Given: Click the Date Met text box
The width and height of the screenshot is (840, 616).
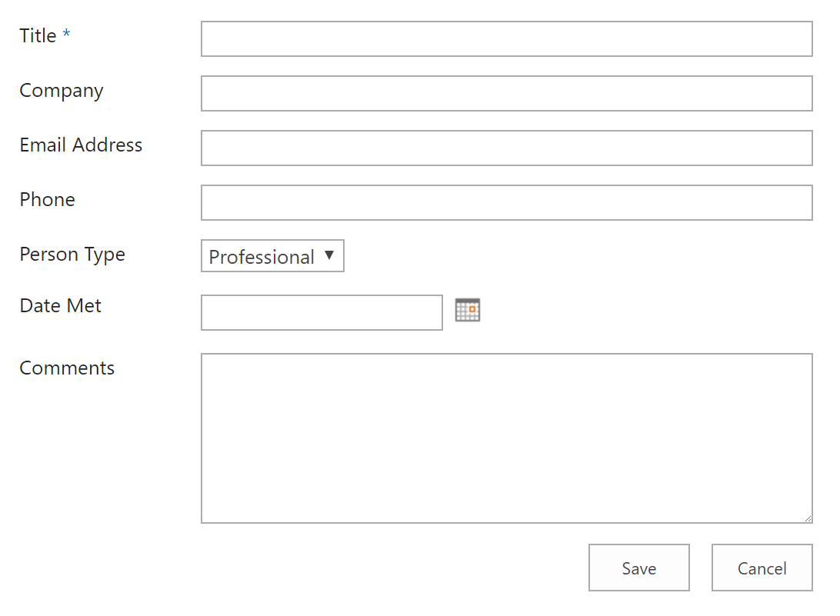Looking at the screenshot, I should tap(321, 312).
